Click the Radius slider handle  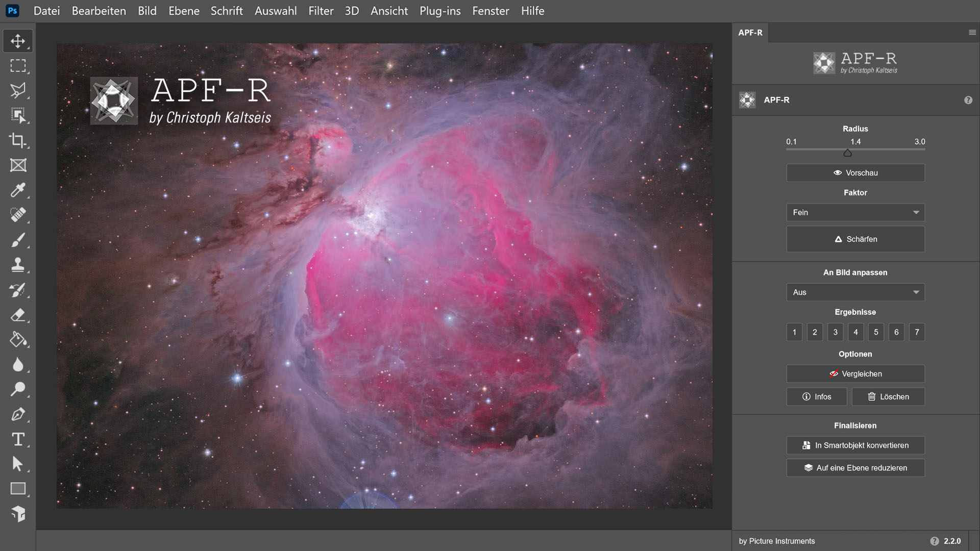[848, 153]
